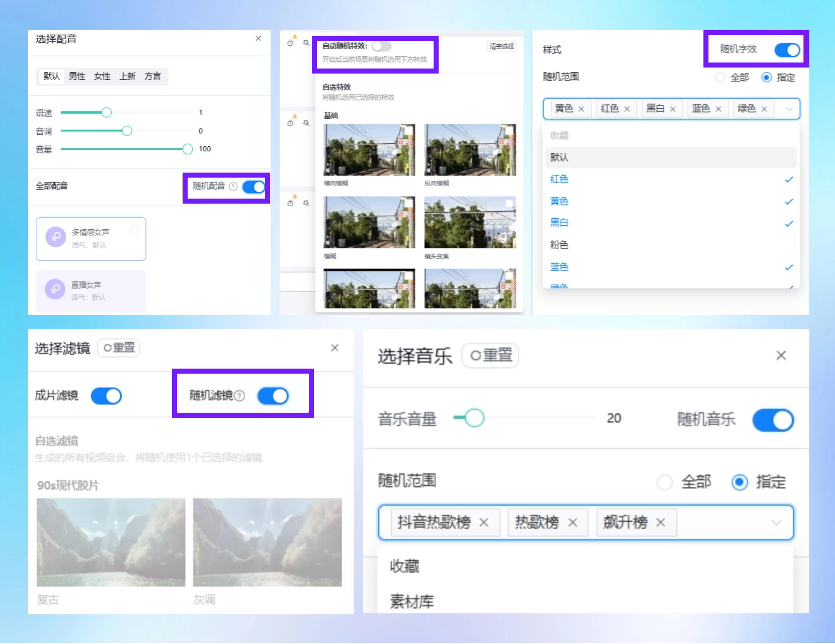Turn off the 成片滤镜 switch

tap(107, 396)
